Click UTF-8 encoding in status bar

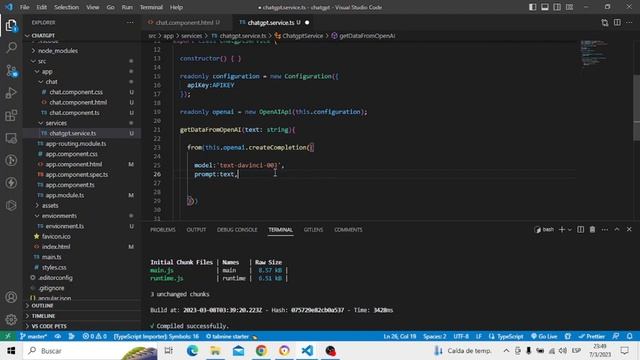(461, 336)
